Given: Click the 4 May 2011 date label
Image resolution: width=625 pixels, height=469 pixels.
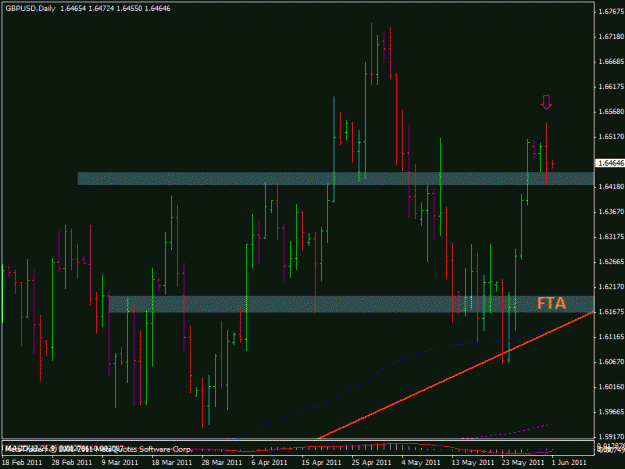Looking at the screenshot, I should click(421, 462).
